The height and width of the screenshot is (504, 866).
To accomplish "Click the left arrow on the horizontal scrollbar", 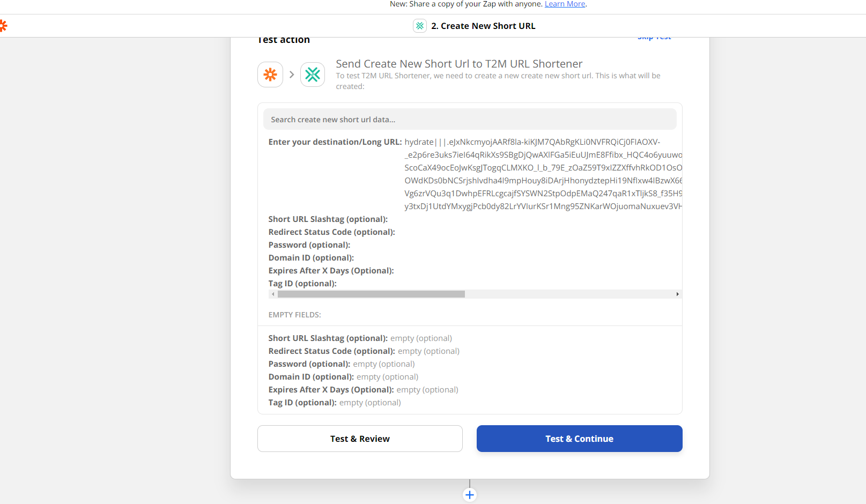I will coord(273,294).
